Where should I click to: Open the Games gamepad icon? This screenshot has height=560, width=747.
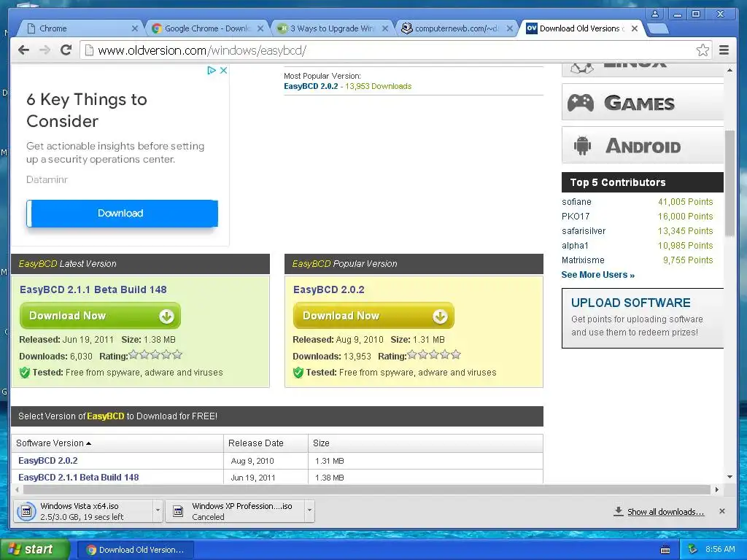pyautogui.click(x=580, y=103)
